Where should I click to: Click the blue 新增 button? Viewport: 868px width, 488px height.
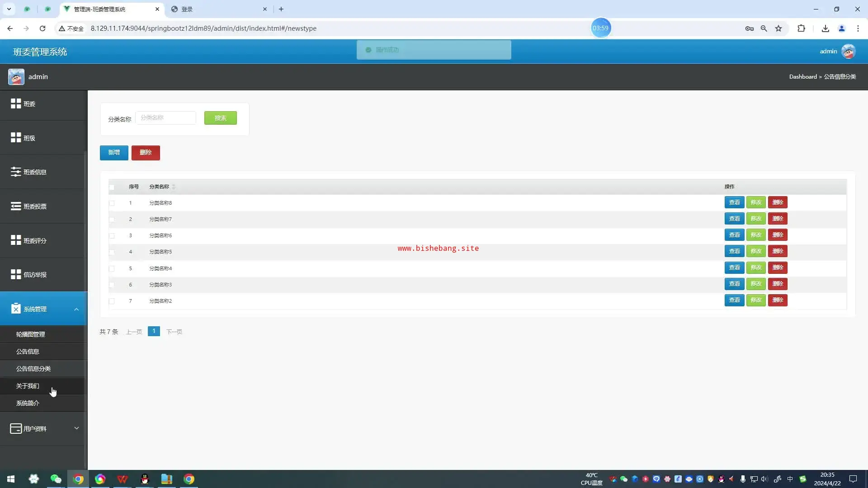(x=114, y=153)
